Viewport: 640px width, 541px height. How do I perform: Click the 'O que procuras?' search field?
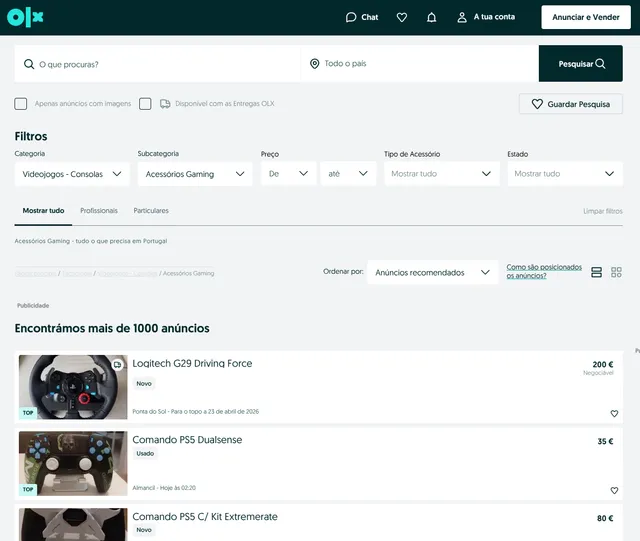tap(160, 64)
